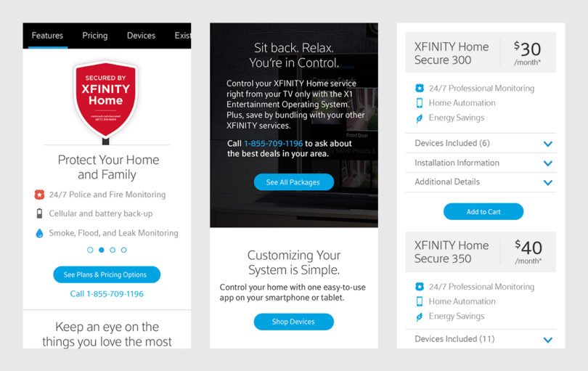Click the Professional Monitoring badge icon under Secure 300
Viewport: 588px width, 371px height.
pyautogui.click(x=420, y=88)
